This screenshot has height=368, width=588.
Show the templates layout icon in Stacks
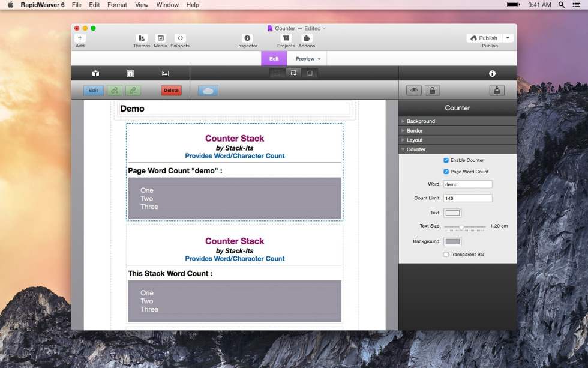point(130,73)
